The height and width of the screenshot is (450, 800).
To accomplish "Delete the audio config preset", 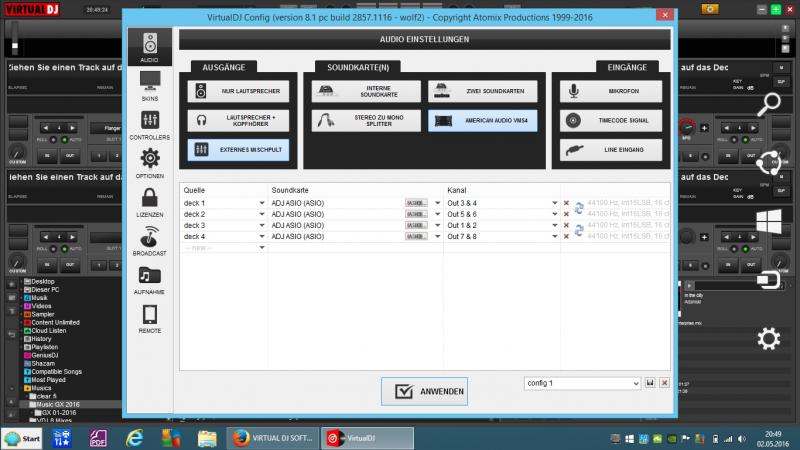I will 664,383.
